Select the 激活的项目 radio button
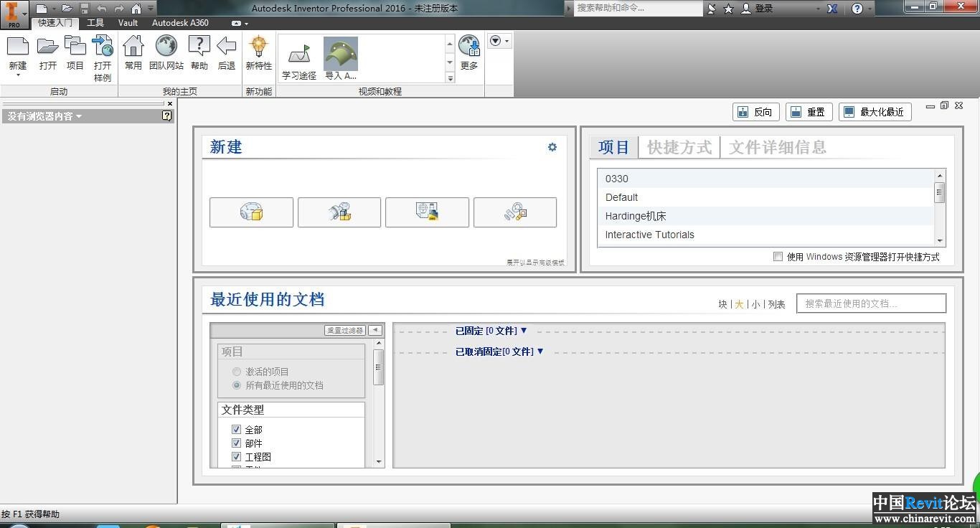This screenshot has width=980, height=528. [x=237, y=372]
